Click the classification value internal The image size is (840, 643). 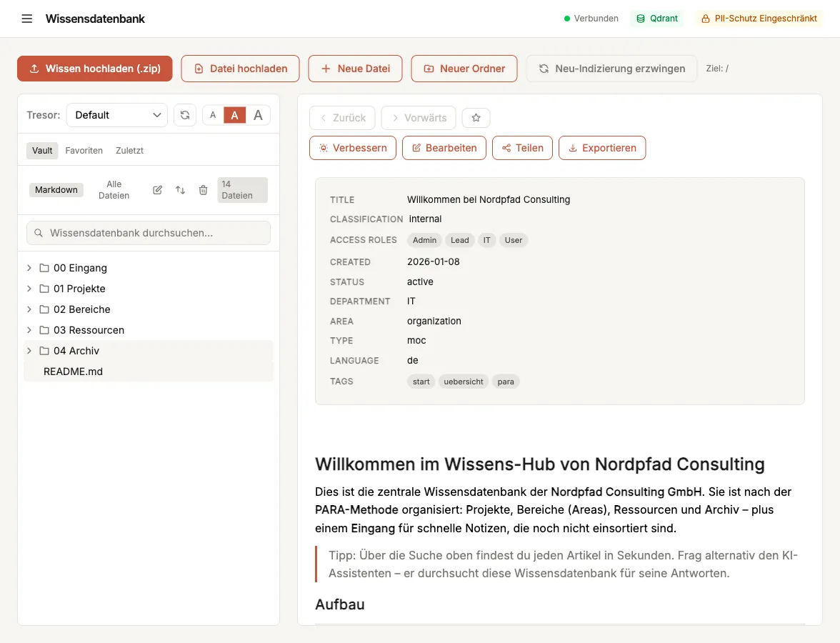pos(426,219)
